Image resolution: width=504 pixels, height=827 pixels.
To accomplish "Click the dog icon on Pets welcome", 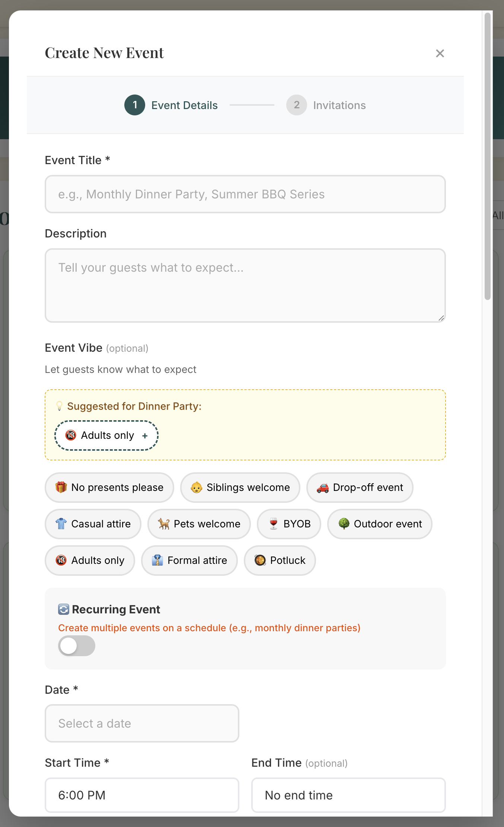I will click(164, 524).
